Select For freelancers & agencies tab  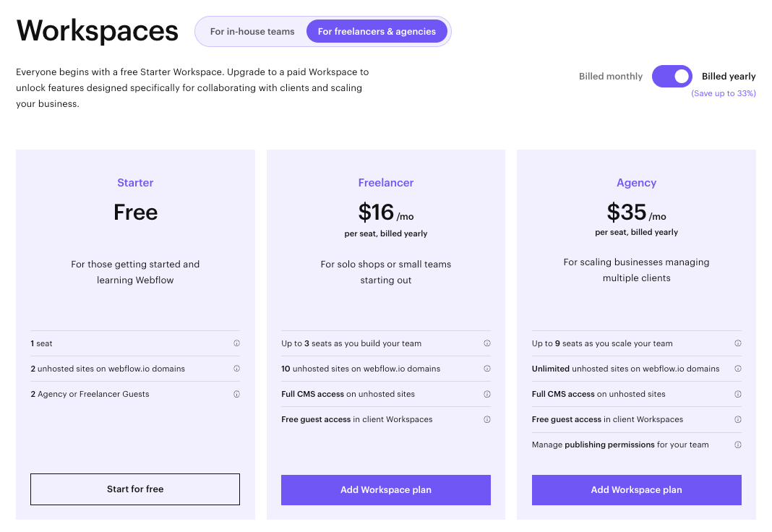377,32
